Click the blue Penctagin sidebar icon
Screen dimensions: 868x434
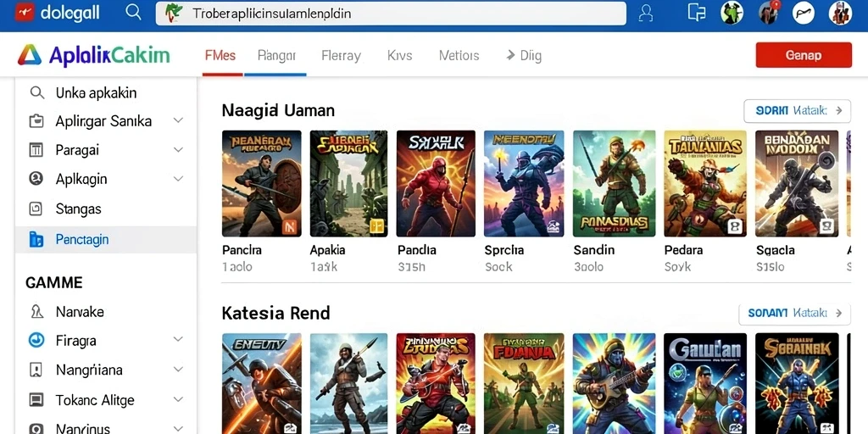click(x=36, y=239)
